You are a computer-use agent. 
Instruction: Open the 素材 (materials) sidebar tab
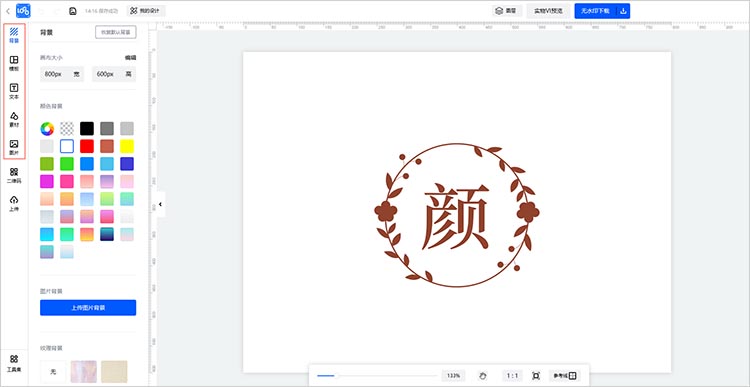(14, 120)
